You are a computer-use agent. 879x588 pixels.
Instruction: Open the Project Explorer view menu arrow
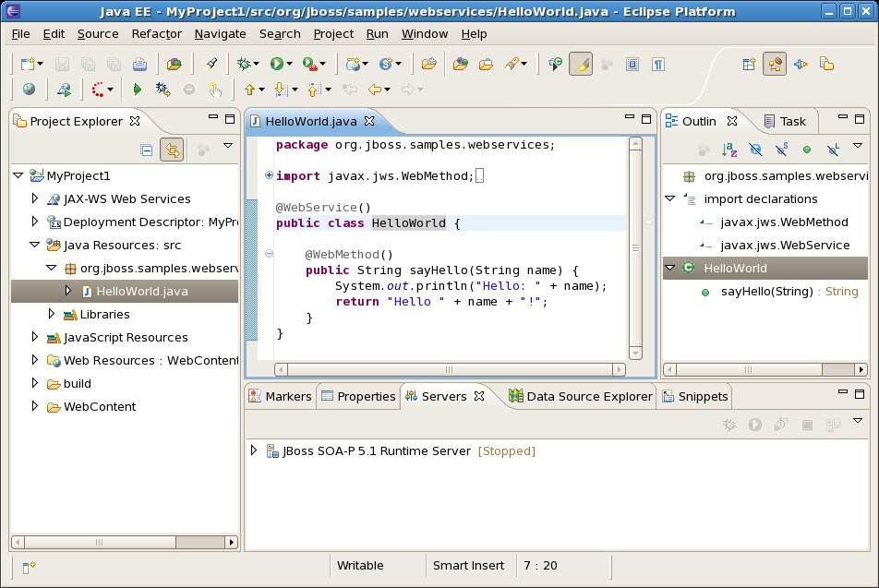227,145
